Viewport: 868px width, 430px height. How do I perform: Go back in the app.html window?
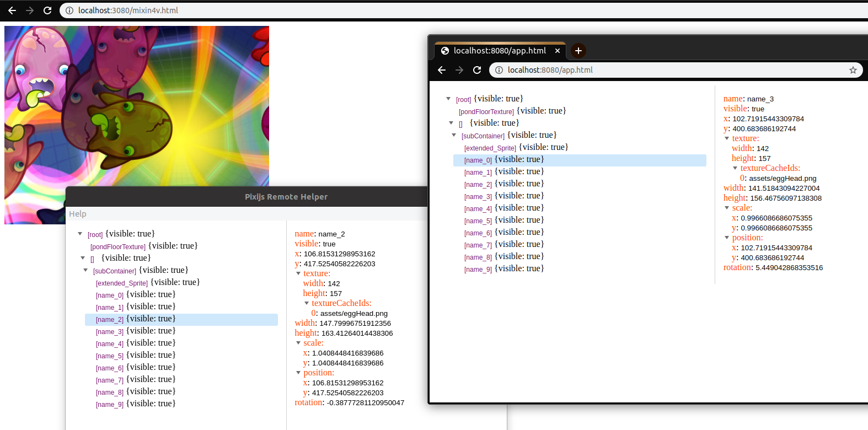coord(442,70)
